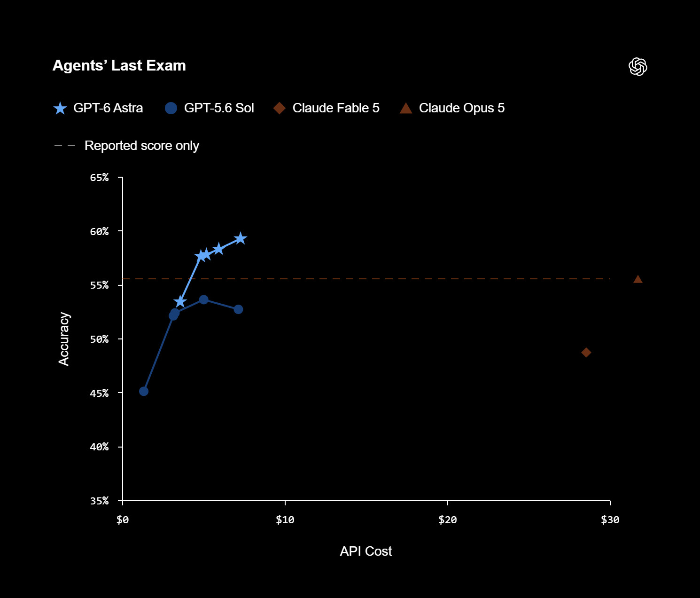Select the "50%" y-axis tick label

[99, 339]
